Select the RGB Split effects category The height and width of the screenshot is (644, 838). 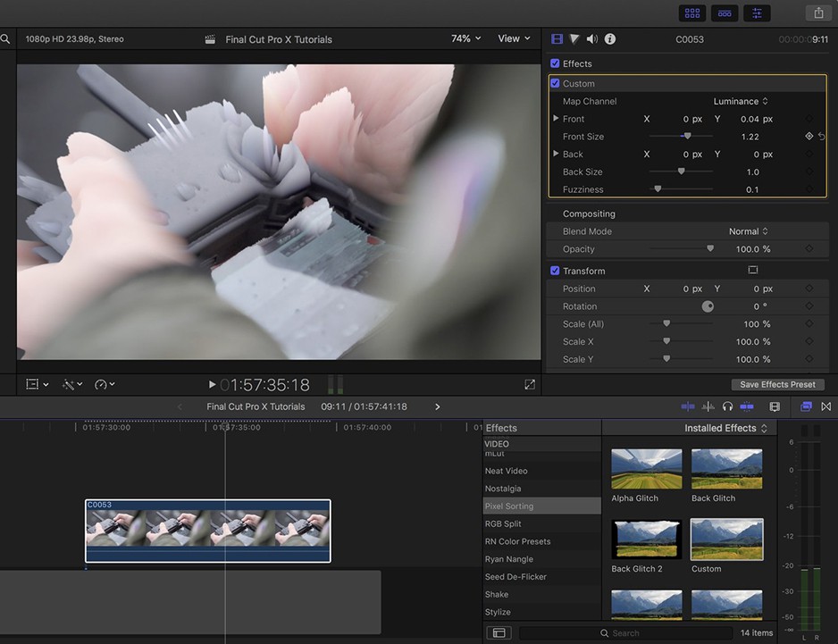pos(503,524)
